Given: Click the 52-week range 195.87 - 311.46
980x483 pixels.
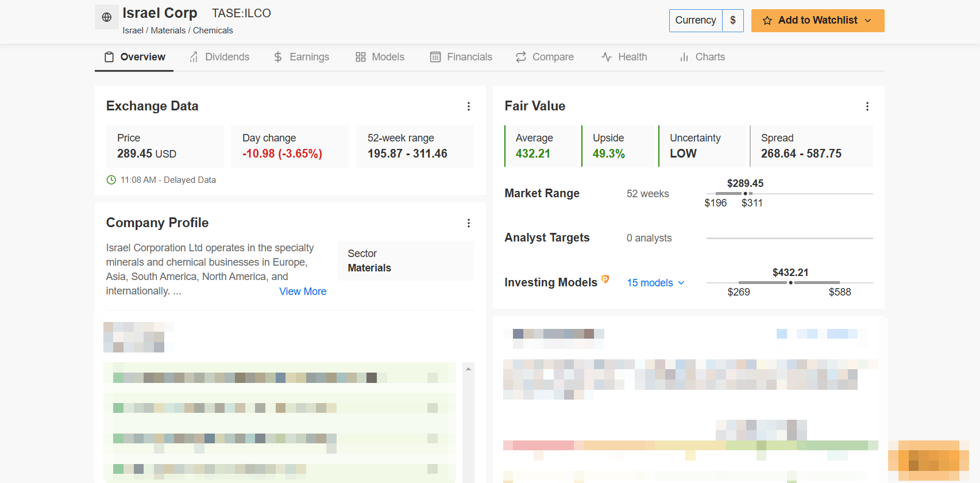Looking at the screenshot, I should click(x=407, y=154).
